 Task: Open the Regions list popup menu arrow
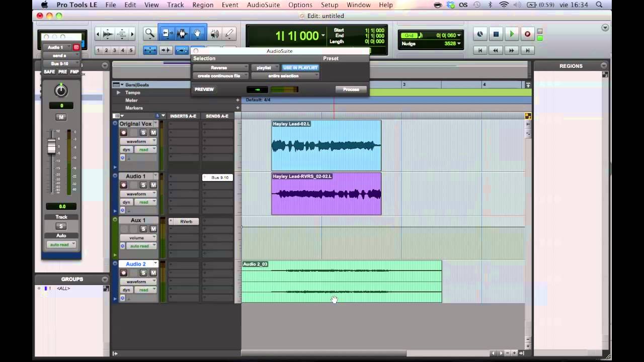(x=604, y=65)
